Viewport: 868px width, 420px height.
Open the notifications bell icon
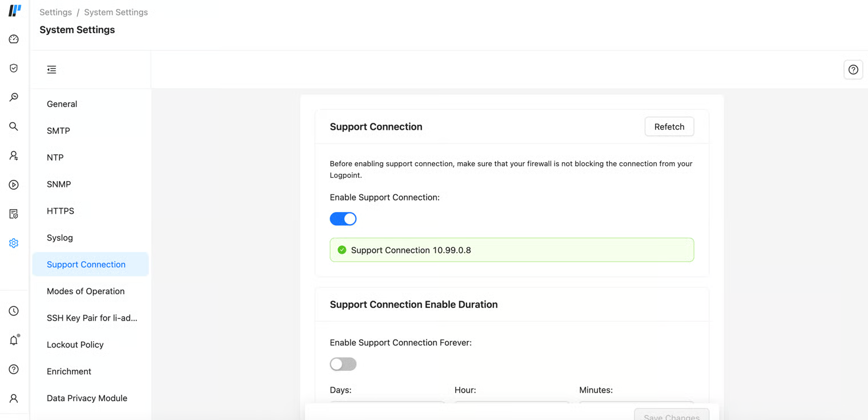tap(14, 341)
